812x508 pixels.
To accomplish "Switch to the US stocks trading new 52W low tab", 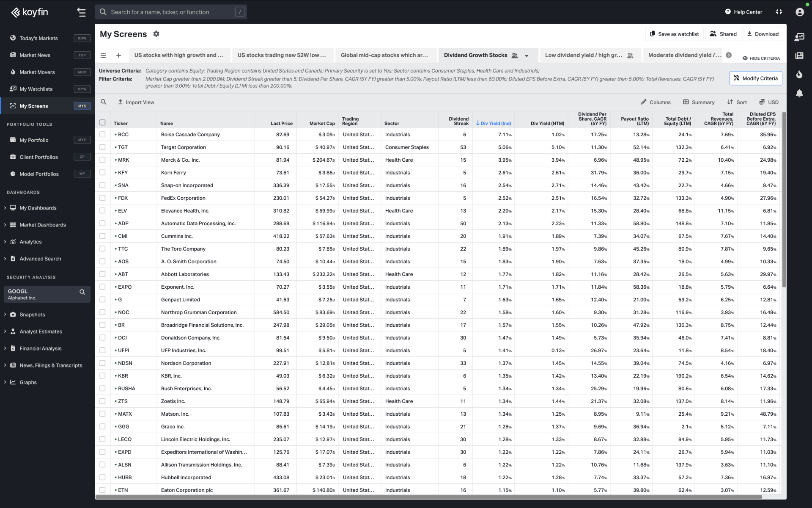I will pos(282,55).
